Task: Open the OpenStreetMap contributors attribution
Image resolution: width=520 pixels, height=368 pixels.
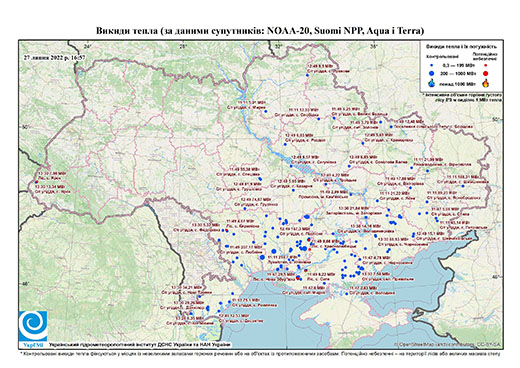Action: pos(448,344)
